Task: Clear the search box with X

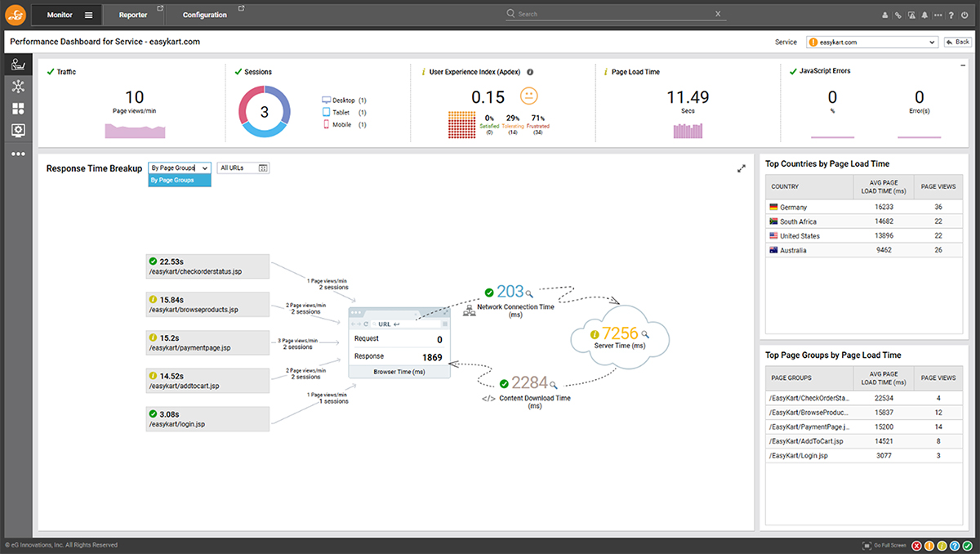Action: click(718, 14)
